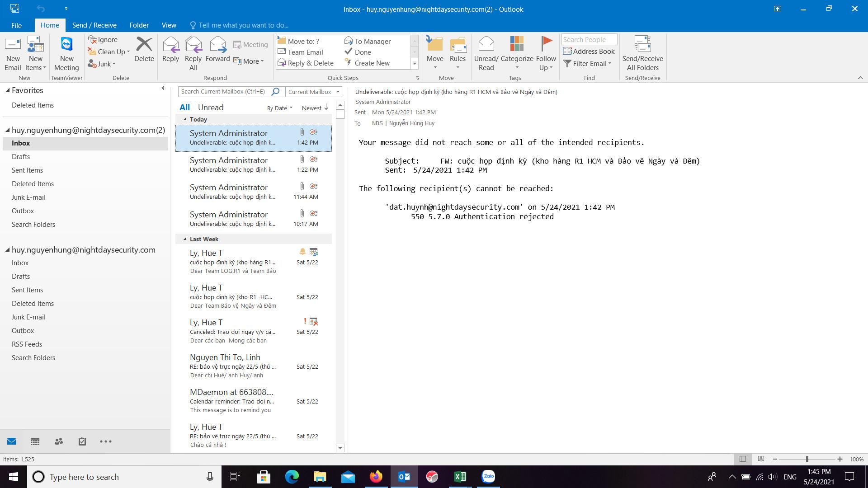
Task: Open the More respond dropdown
Action: [249, 61]
